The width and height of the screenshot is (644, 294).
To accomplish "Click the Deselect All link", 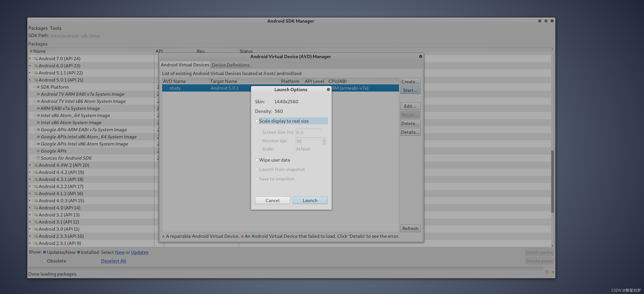I will coord(113,261).
